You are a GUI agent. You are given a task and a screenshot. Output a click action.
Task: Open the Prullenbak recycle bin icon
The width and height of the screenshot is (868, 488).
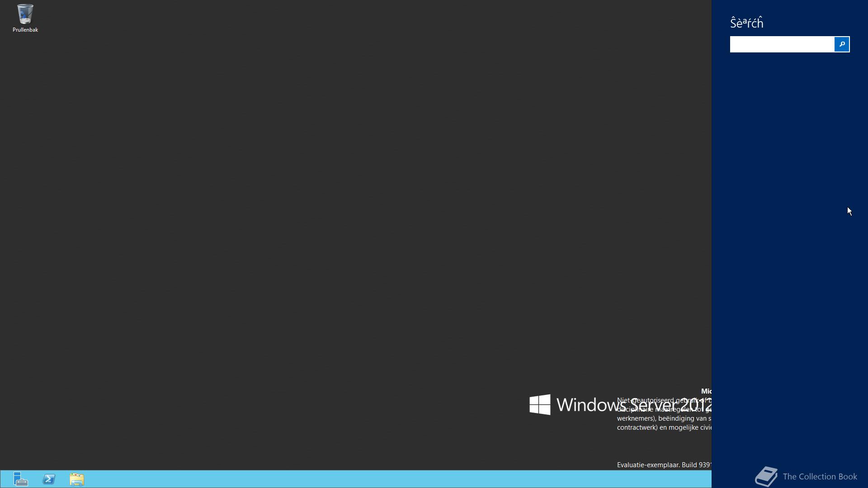25,18
